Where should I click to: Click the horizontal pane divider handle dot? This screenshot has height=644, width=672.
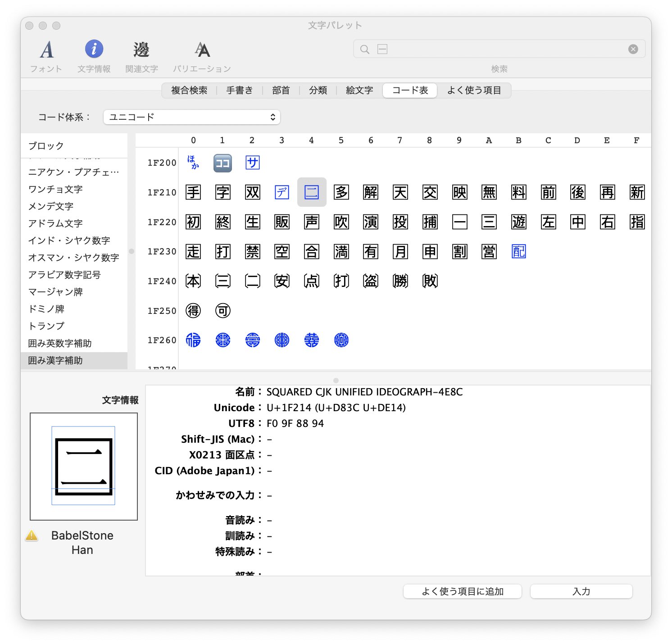click(x=336, y=380)
